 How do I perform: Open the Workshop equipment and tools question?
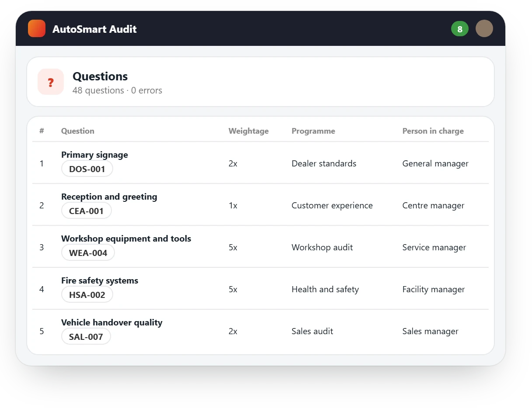click(126, 239)
